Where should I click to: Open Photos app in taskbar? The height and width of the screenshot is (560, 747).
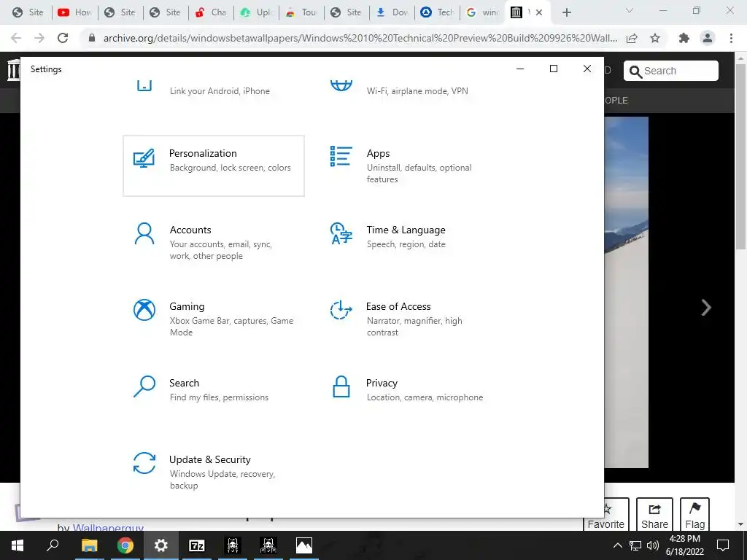[304, 545]
